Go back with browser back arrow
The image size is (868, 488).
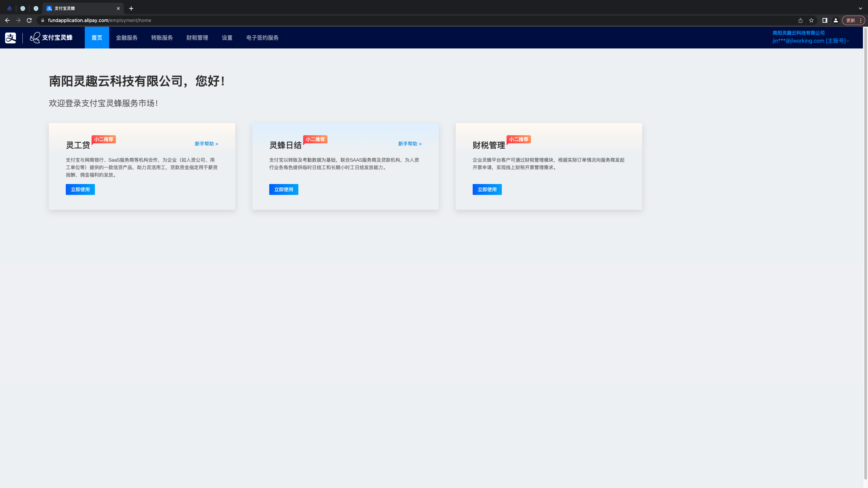click(7, 20)
